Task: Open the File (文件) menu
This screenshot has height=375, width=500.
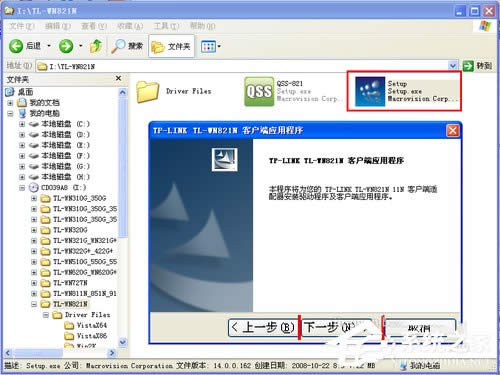Action: 21,26
